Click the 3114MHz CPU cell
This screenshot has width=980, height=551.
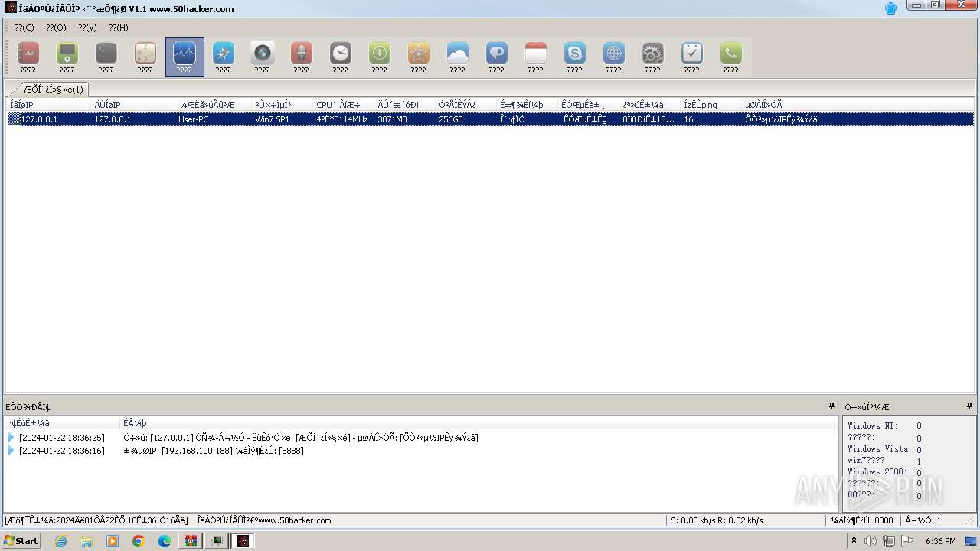click(x=342, y=119)
